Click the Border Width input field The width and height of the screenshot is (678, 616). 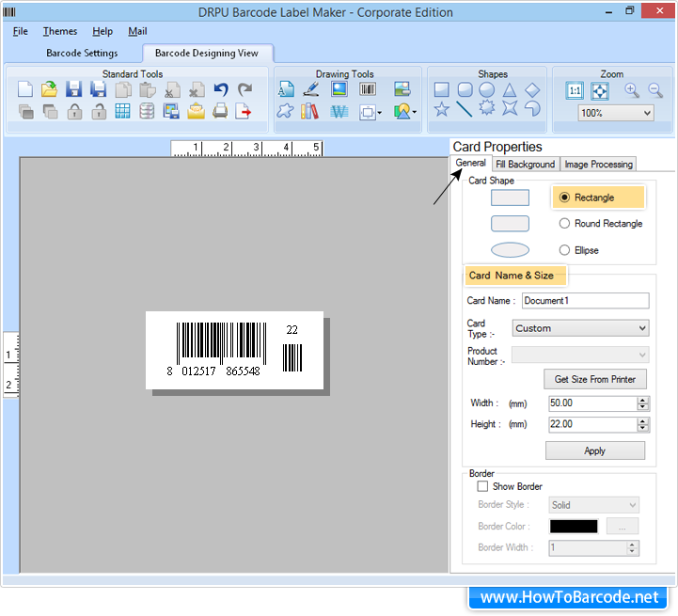coord(588,547)
